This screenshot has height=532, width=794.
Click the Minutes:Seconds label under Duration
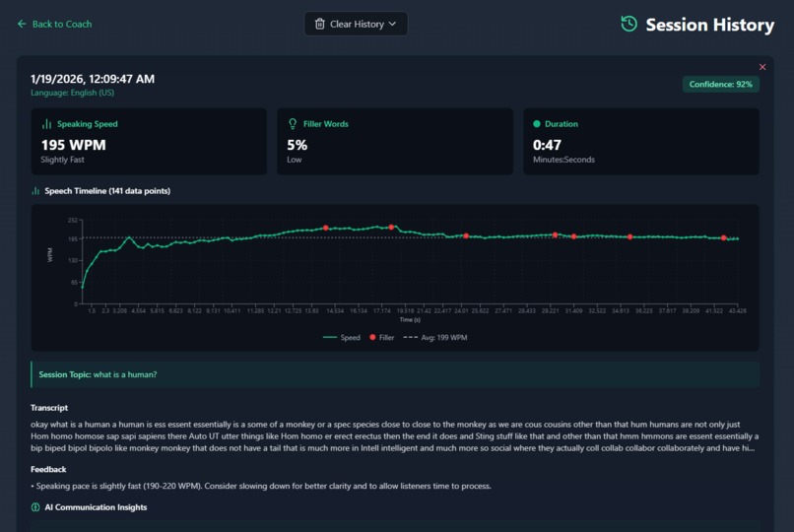[x=563, y=160]
